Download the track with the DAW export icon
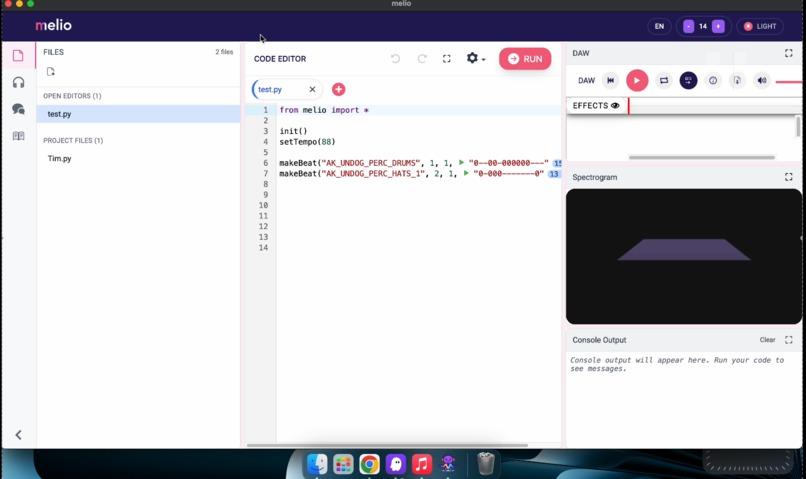The height and width of the screenshot is (479, 806). click(737, 80)
